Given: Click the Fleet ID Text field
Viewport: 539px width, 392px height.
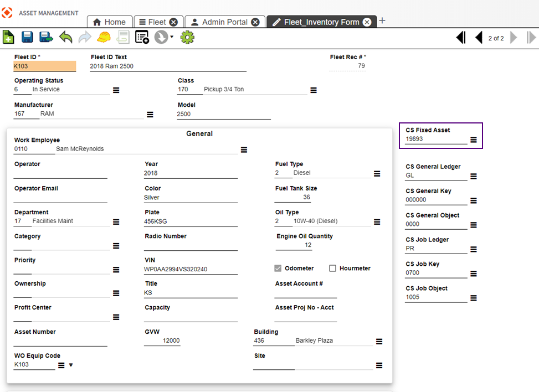Looking at the screenshot, I should 168,66.
